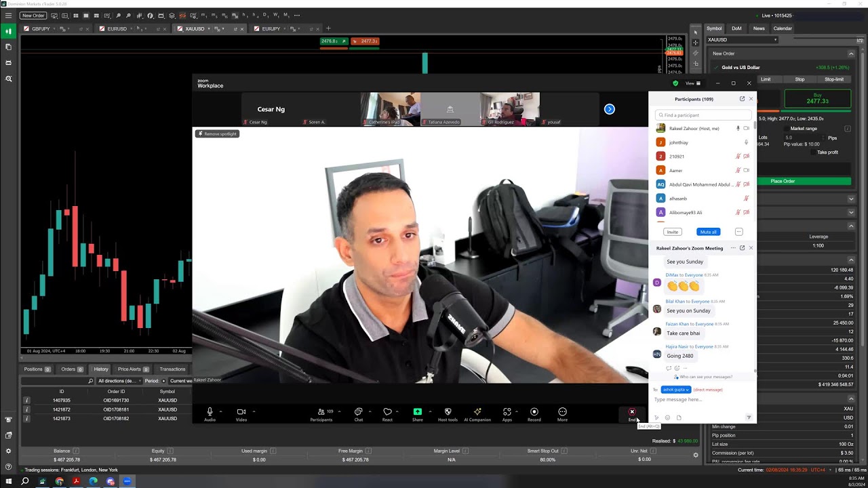Zoom in the chart with the toolbar magnifier

coord(118,15)
